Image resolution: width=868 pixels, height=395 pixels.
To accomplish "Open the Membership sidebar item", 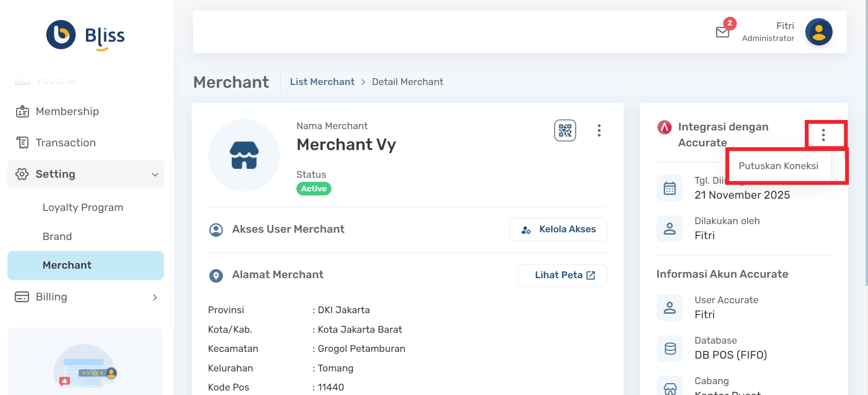I will pos(67,111).
